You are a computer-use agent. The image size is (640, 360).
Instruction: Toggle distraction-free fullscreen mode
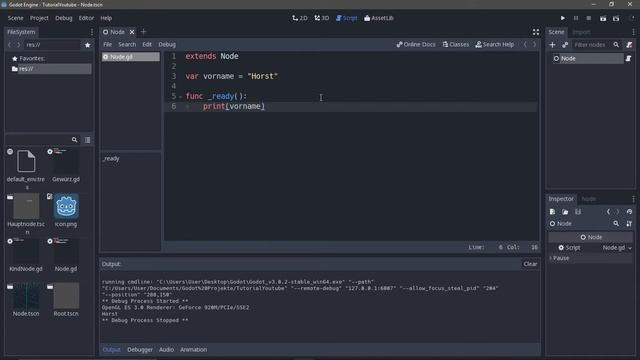[536, 32]
